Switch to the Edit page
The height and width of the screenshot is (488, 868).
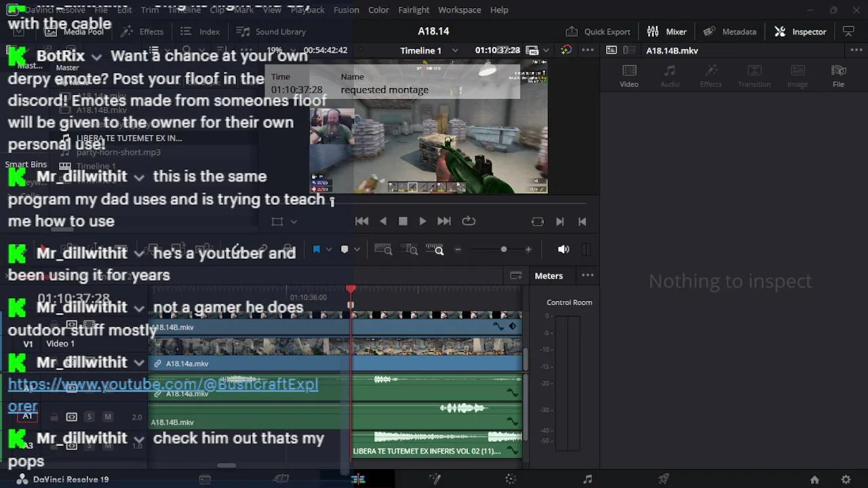(x=358, y=479)
